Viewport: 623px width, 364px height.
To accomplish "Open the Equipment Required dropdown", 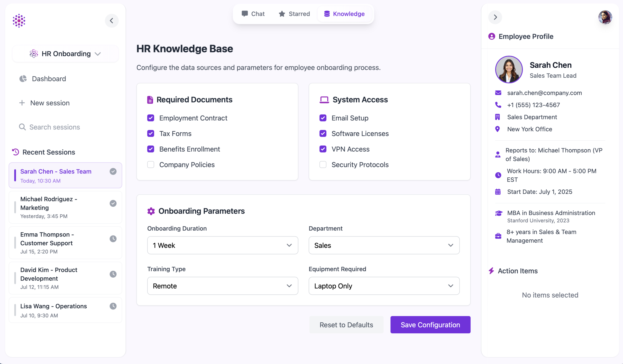I will 384,286.
